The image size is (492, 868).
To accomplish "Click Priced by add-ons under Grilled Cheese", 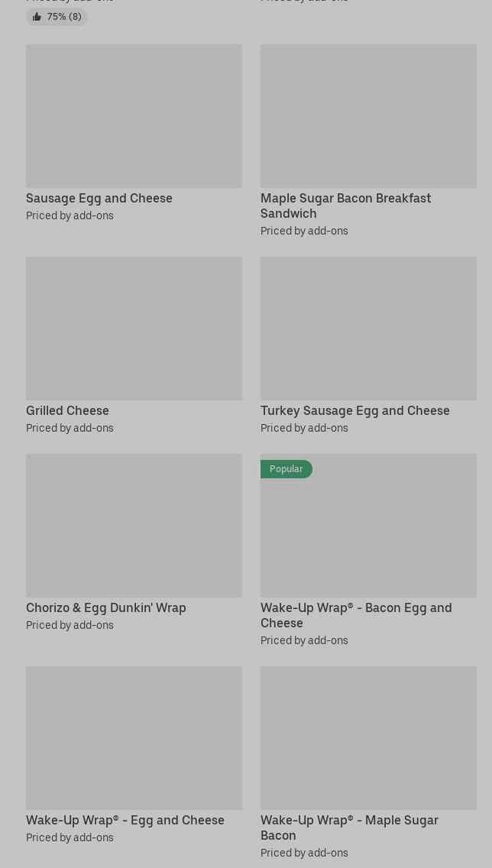I will [x=70, y=428].
